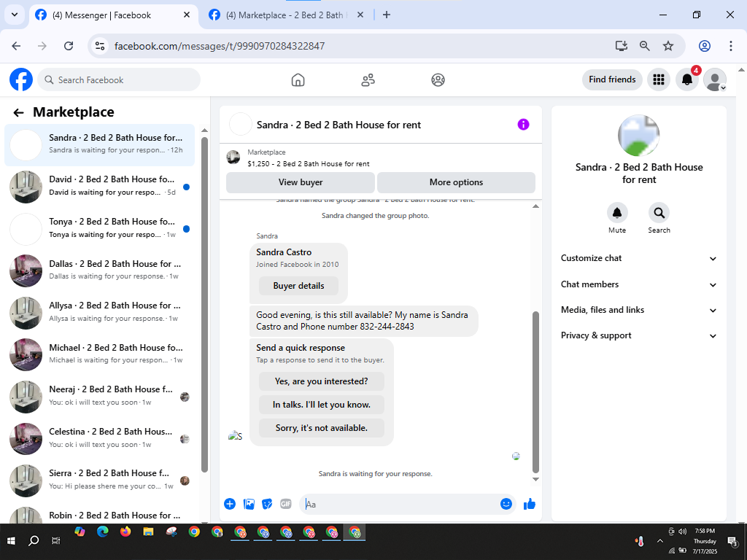The image size is (747, 560).
Task: Open File Explorer from the taskbar
Action: coord(148,532)
